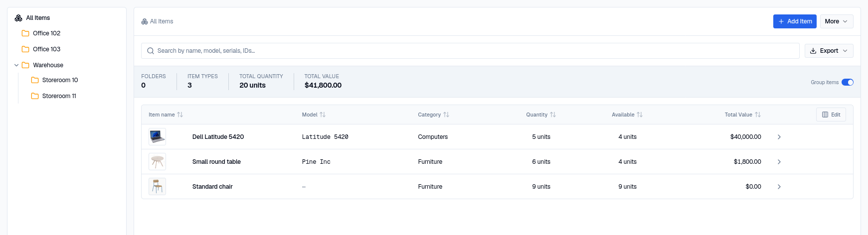The height and width of the screenshot is (235, 868).
Task: Sort by Category using arrows icon
Action: point(446,115)
